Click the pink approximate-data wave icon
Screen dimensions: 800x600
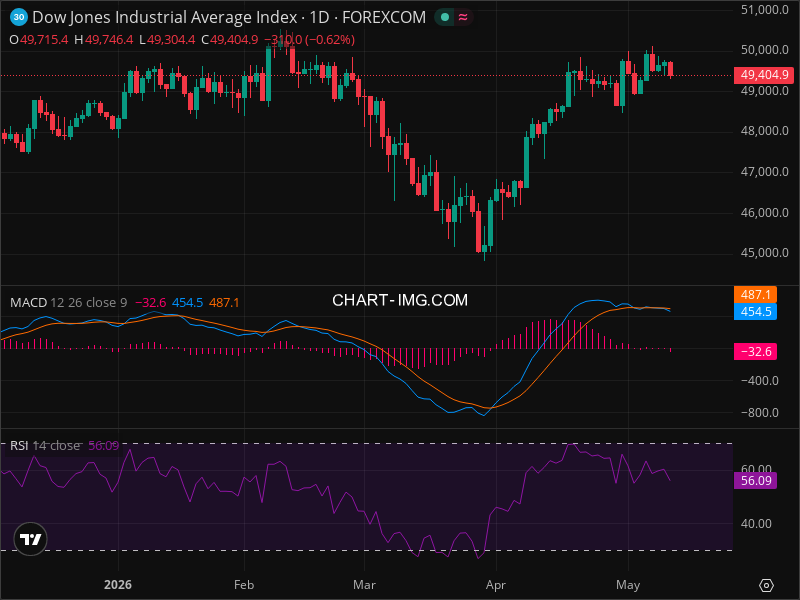[463, 17]
